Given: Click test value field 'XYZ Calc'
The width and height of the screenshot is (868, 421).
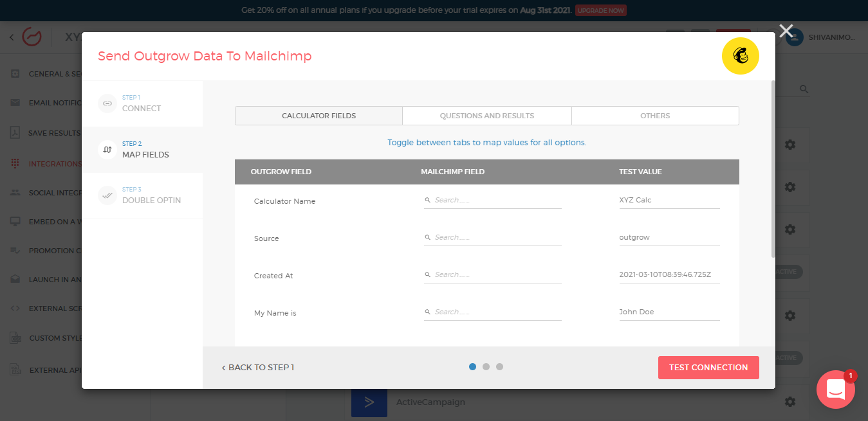Looking at the screenshot, I should [x=669, y=201].
